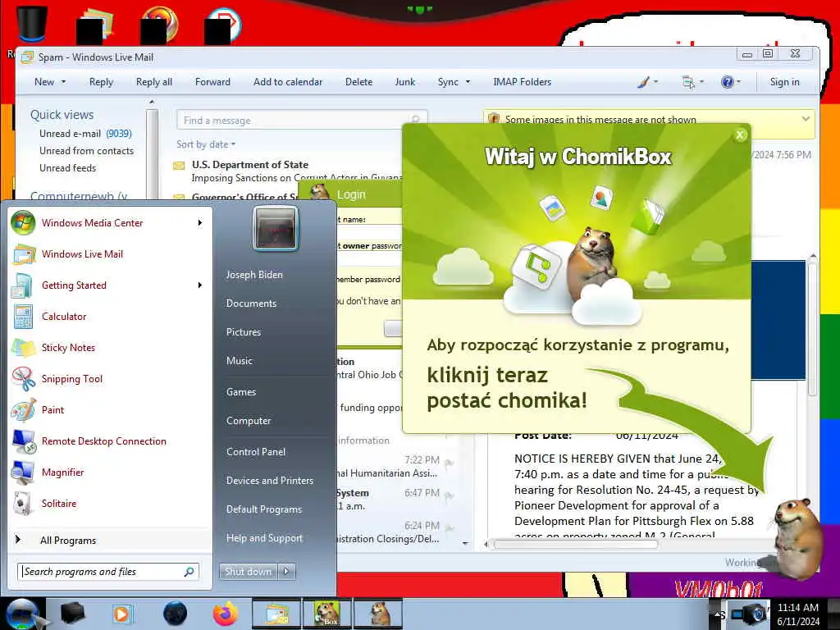Select Unread feeds quick view

point(67,167)
